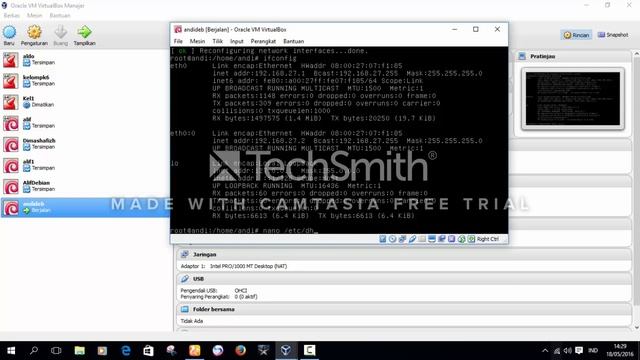
Task: Collapse the Pratinjau preview section
Action: [x=573, y=56]
